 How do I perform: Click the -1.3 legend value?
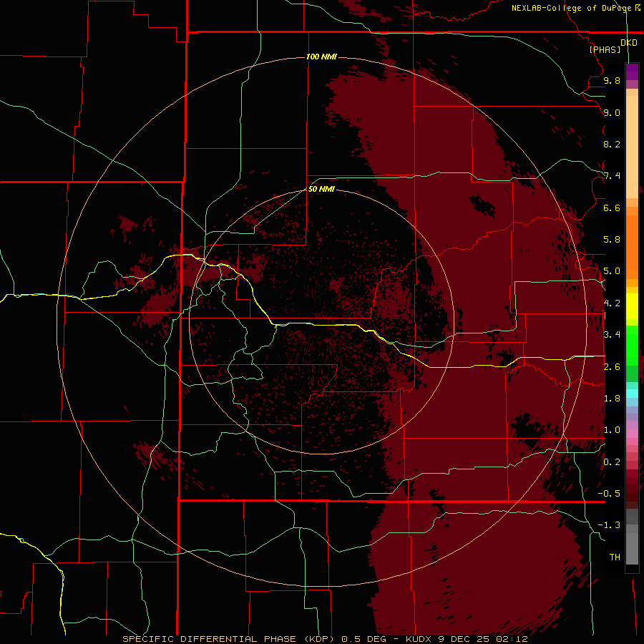tap(609, 525)
